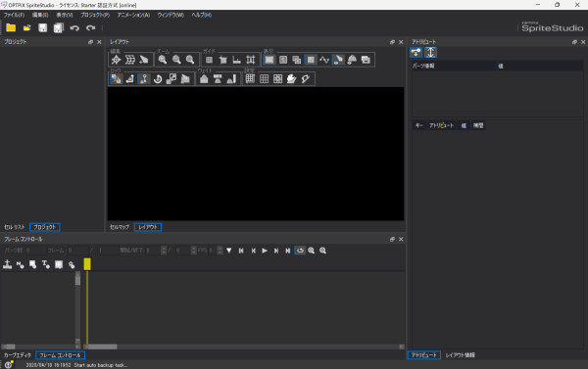Viewport: 588px width, 369px height.
Task: Open the プロジェクト(P) menu
Action: (95, 15)
